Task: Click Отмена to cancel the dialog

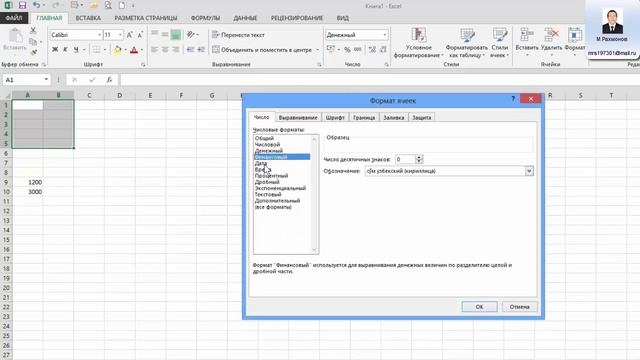Action: click(x=519, y=307)
